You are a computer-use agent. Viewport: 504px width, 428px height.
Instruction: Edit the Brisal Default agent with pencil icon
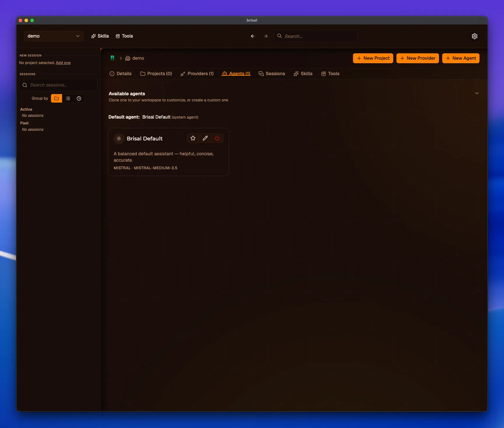point(205,138)
